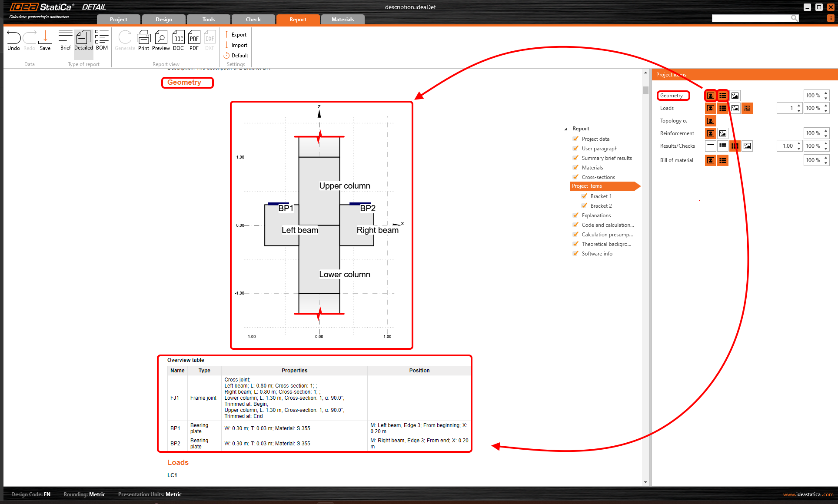Uncheck the Bracket 2 checkbox

coord(585,206)
